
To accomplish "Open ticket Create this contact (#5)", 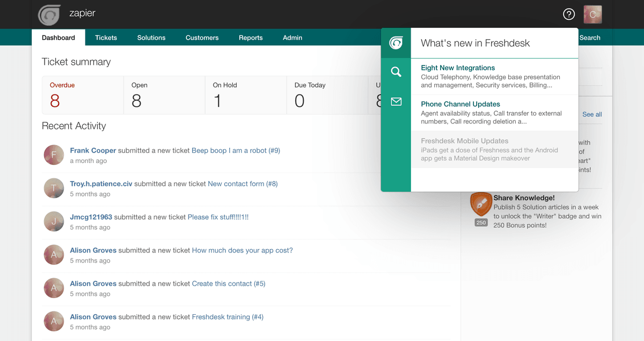I will [x=229, y=284].
